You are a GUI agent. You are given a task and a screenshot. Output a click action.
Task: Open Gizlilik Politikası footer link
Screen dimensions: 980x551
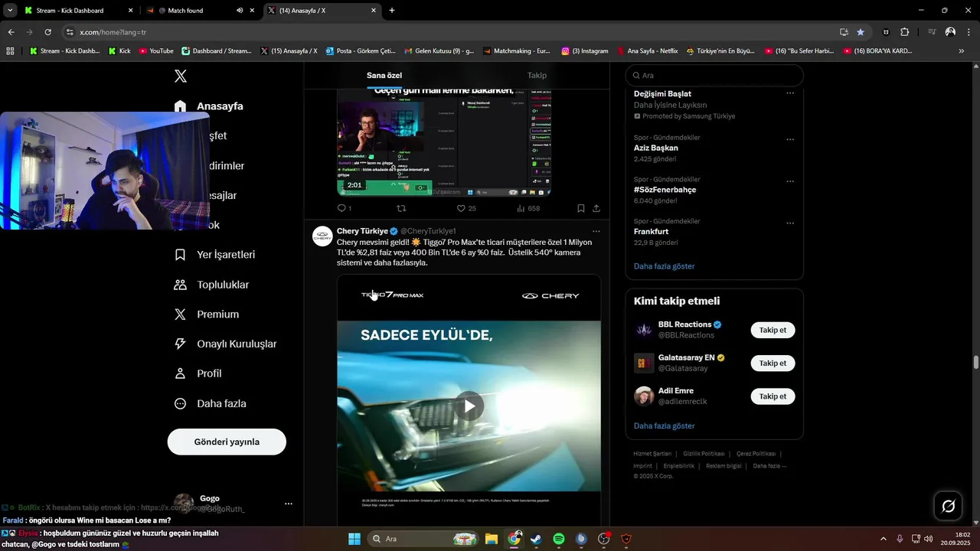[704, 454]
